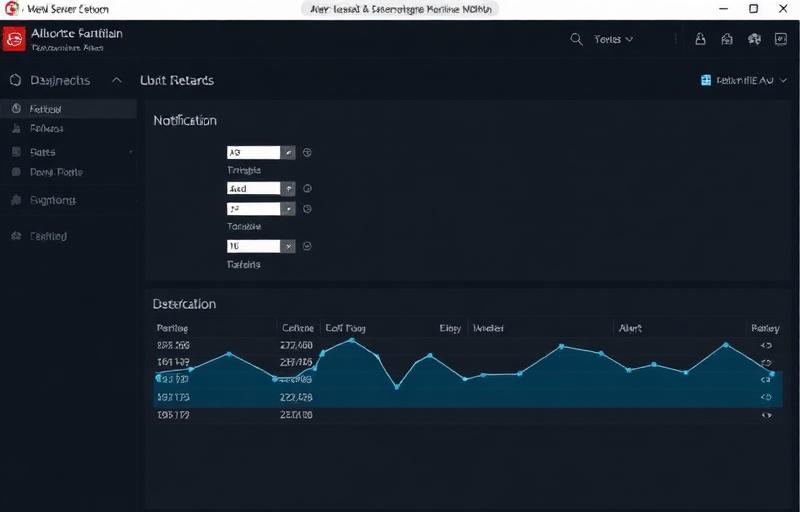Click the globe icon in the top-right toolbar
This screenshot has height=512, width=800.
[x=754, y=39]
